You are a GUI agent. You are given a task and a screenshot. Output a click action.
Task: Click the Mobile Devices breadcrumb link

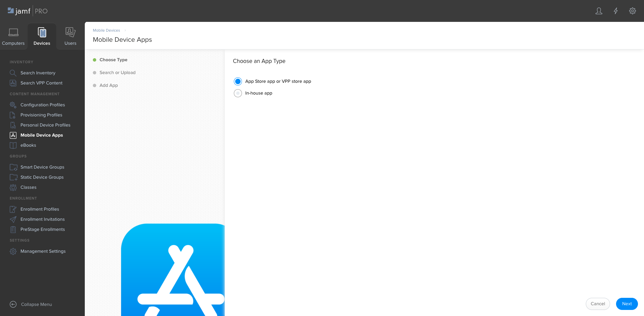click(106, 30)
